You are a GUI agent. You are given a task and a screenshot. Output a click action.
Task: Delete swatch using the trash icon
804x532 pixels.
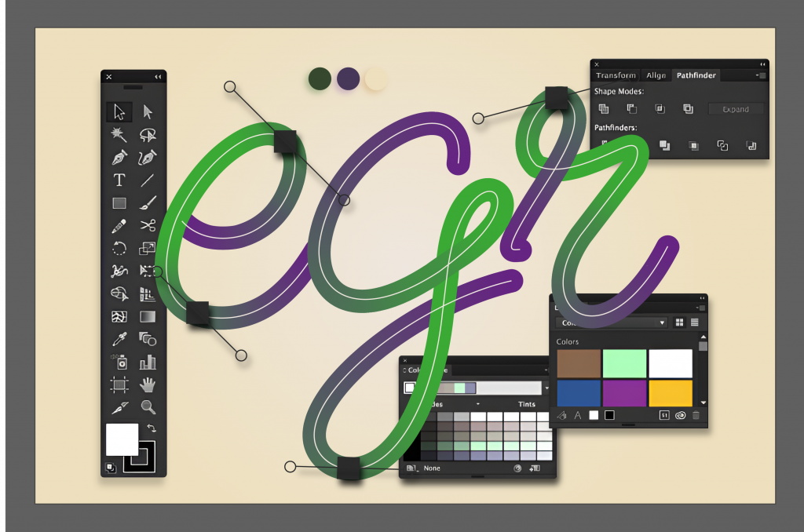tap(696, 415)
